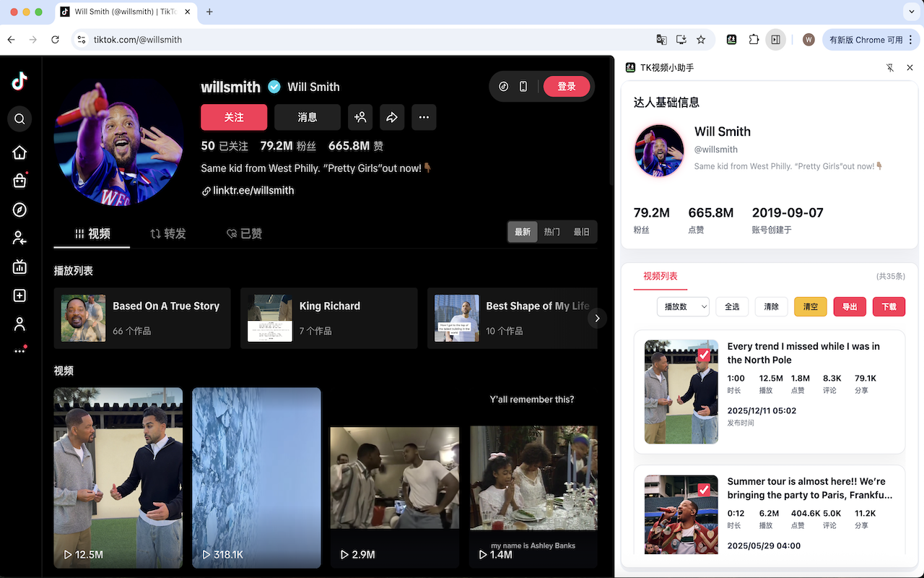Open TikTok search in sidebar

click(x=19, y=119)
